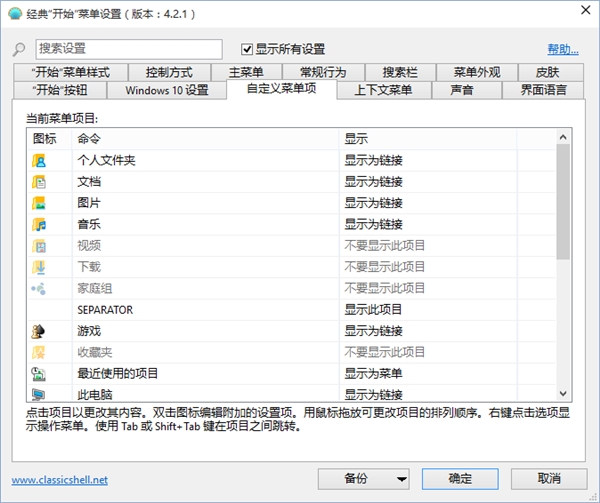600x503 pixels.
Task: Change display setting of 视频 row
Action: [385, 246]
